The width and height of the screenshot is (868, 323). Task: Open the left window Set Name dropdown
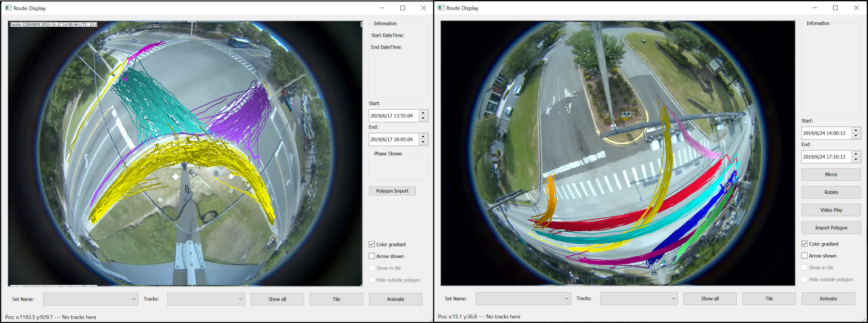90,299
